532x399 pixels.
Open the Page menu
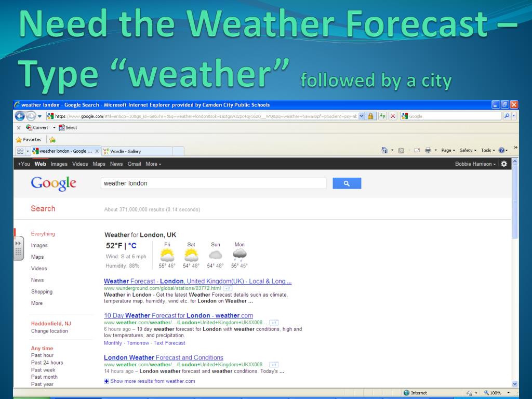click(448, 150)
